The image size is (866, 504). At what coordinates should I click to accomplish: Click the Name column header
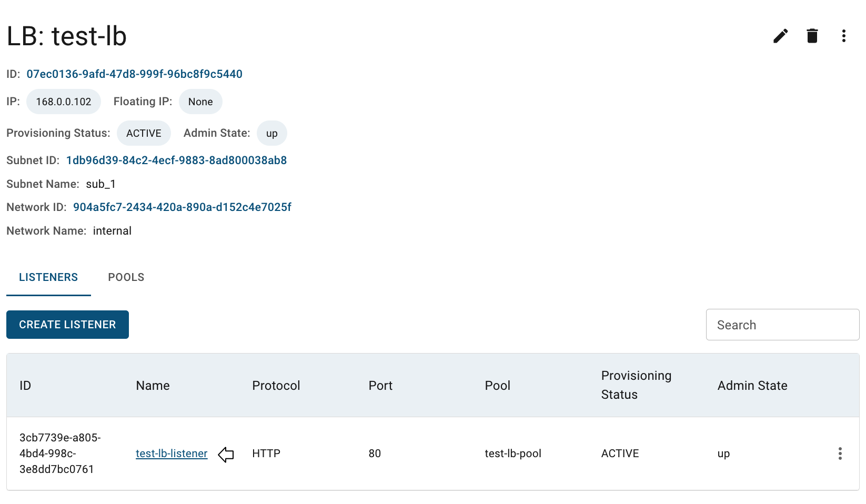pyautogui.click(x=153, y=386)
